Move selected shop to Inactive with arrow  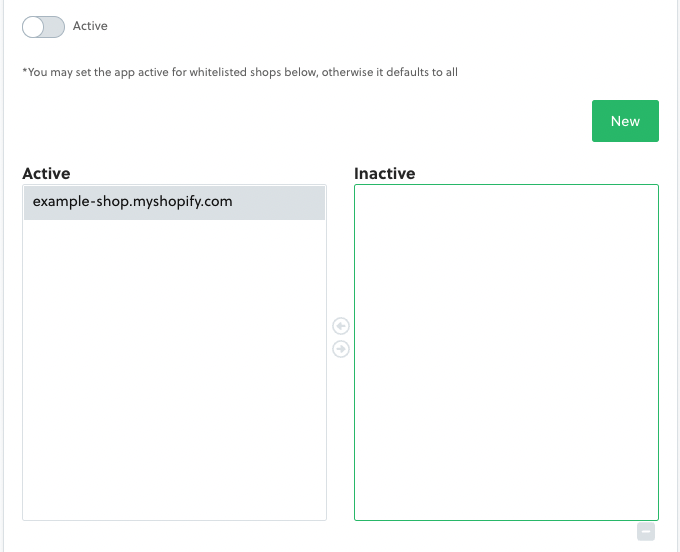coord(341,349)
